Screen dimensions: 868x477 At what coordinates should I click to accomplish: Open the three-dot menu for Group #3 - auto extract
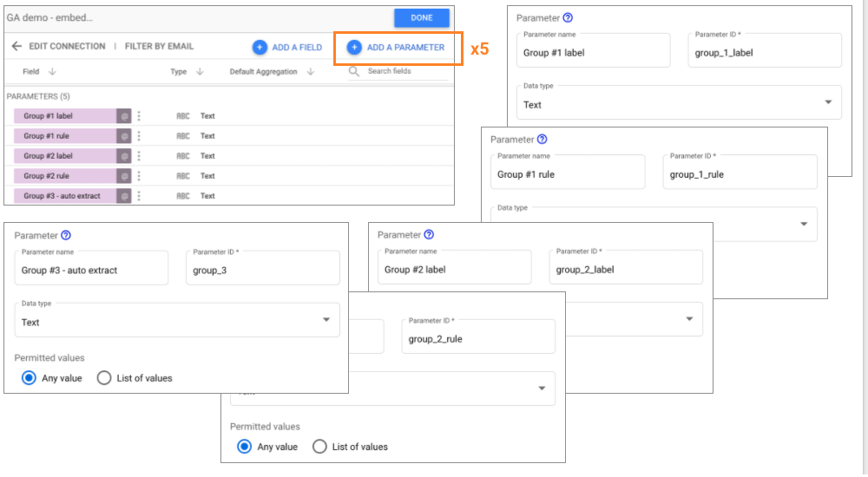pos(139,196)
